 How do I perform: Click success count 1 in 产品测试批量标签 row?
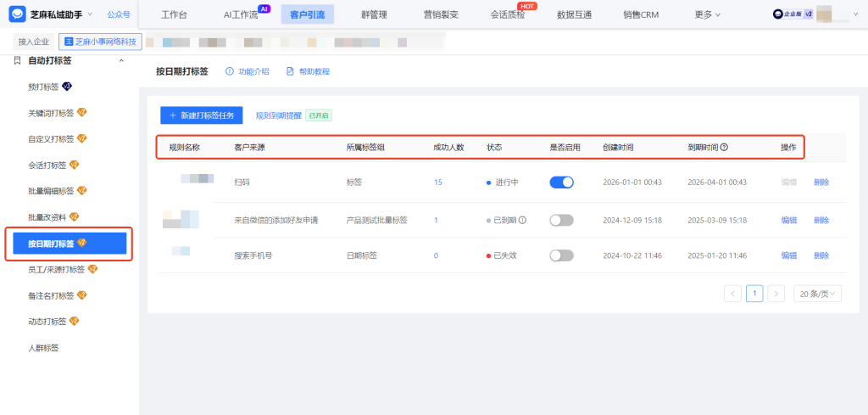pyautogui.click(x=437, y=220)
